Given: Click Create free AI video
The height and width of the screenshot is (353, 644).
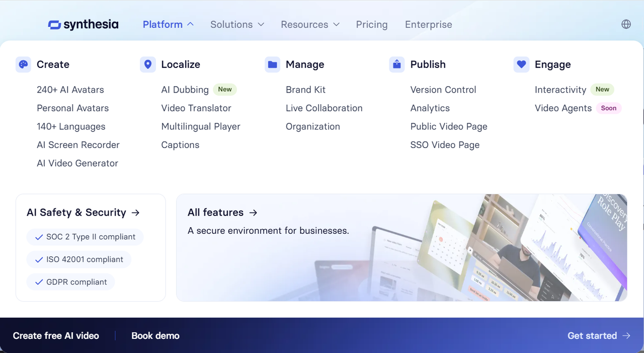Looking at the screenshot, I should pos(56,336).
